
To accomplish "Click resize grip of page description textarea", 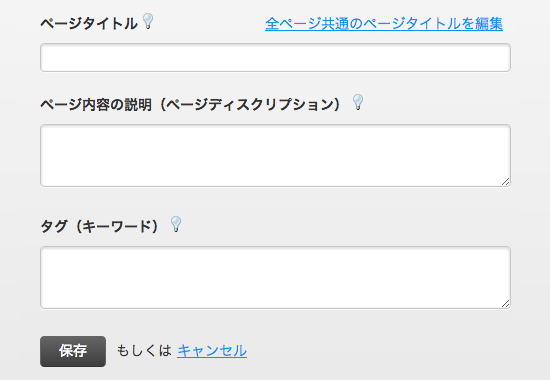I will [x=505, y=181].
